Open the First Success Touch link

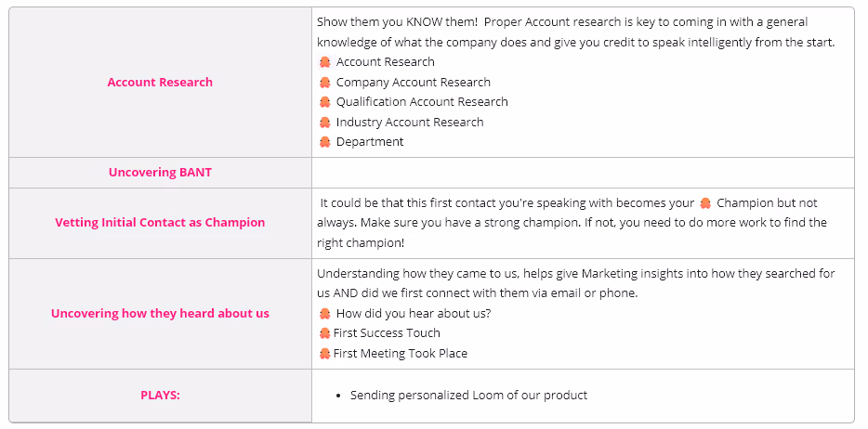click(x=387, y=332)
